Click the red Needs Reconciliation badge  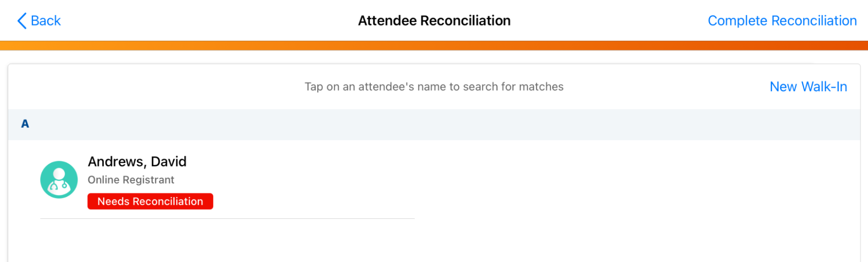coord(150,201)
